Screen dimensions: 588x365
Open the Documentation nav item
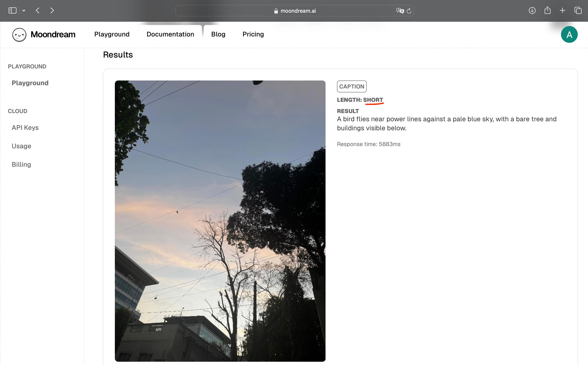click(x=170, y=34)
